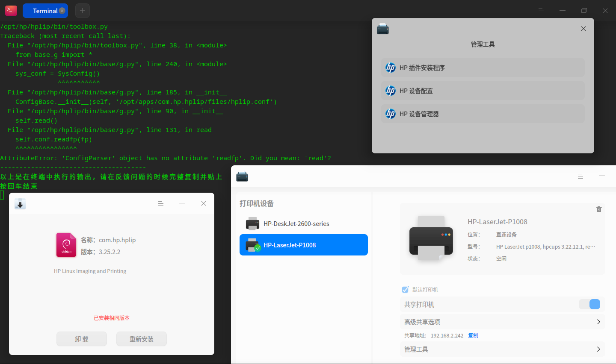This screenshot has width=616, height=364.
Task: Toggle the 共享打印机 switch off
Action: pos(589,304)
